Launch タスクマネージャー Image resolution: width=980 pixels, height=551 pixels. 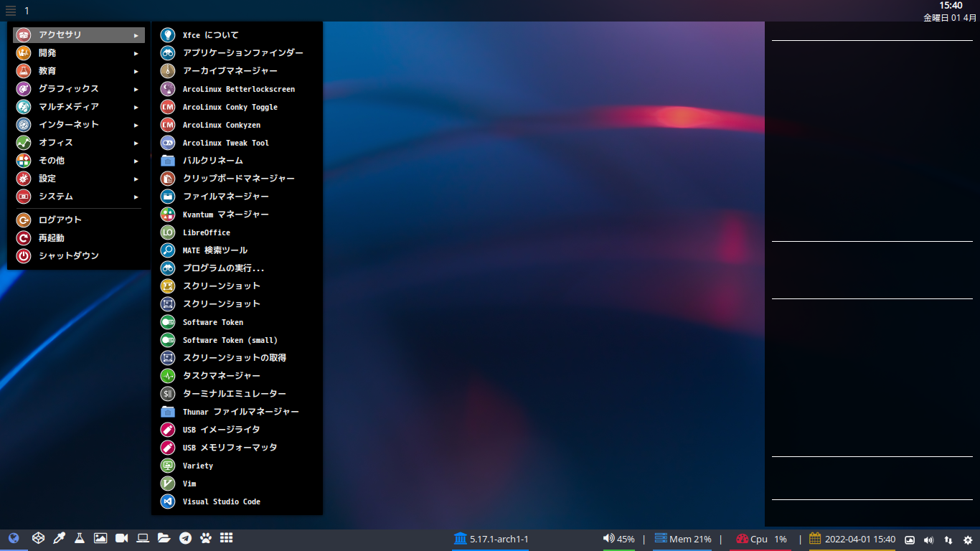tap(237, 375)
